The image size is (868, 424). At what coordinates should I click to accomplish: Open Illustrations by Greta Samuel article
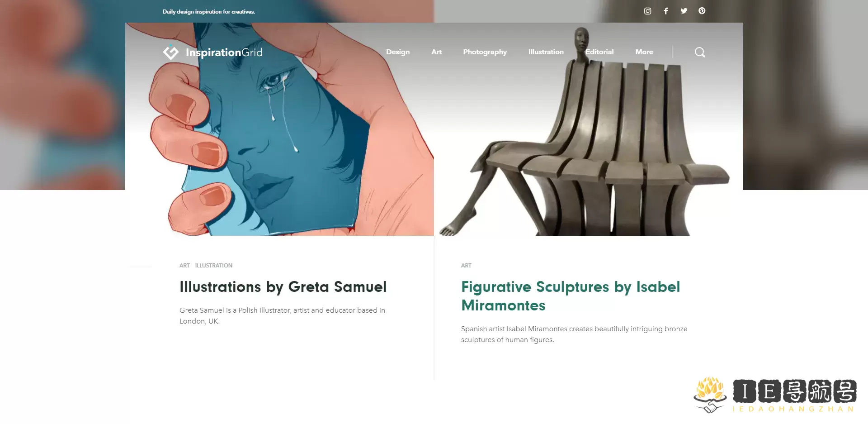[283, 287]
